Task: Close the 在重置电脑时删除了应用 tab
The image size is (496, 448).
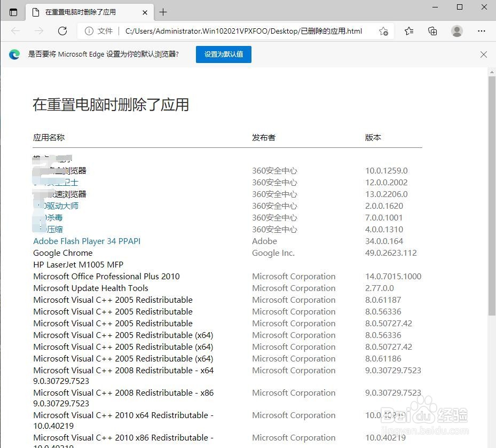Action: [x=145, y=12]
